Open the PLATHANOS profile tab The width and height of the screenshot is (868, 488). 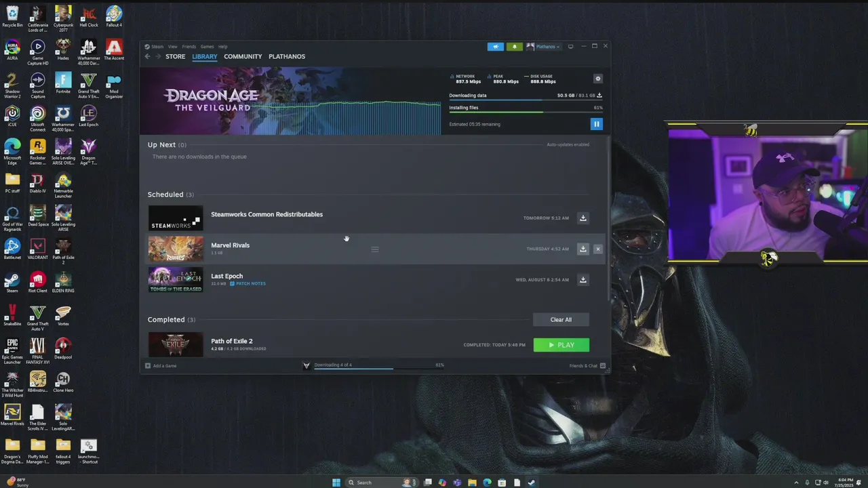[x=287, y=56]
